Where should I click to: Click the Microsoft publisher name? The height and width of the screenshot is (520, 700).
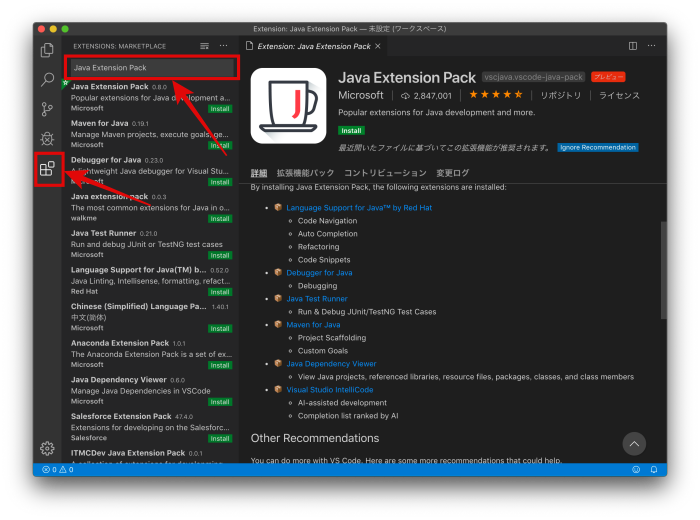click(x=360, y=95)
